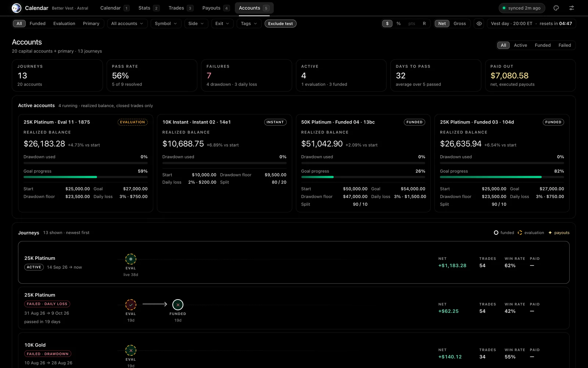The height and width of the screenshot is (368, 588).
Task: Toggle the Exclude test filter
Action: pos(280,24)
